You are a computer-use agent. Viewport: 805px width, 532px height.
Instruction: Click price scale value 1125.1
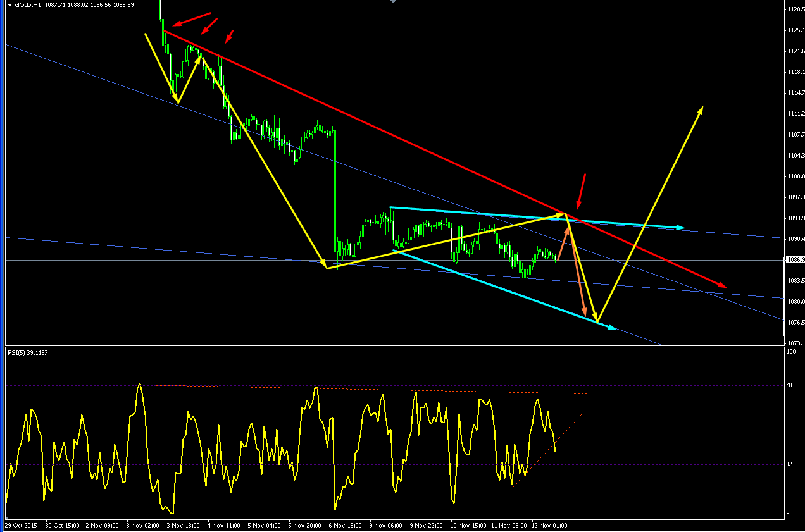click(x=796, y=30)
